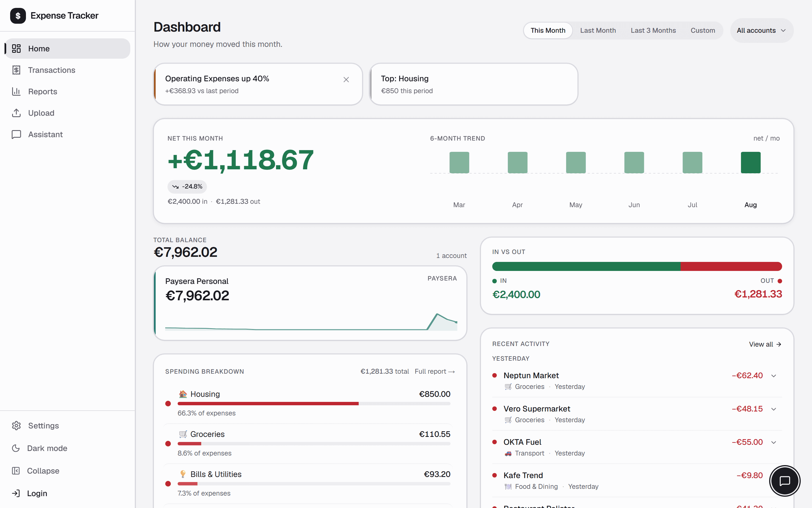The width and height of the screenshot is (812, 508).
Task: Click the plate icon under Kafe Trend
Action: click(x=508, y=487)
